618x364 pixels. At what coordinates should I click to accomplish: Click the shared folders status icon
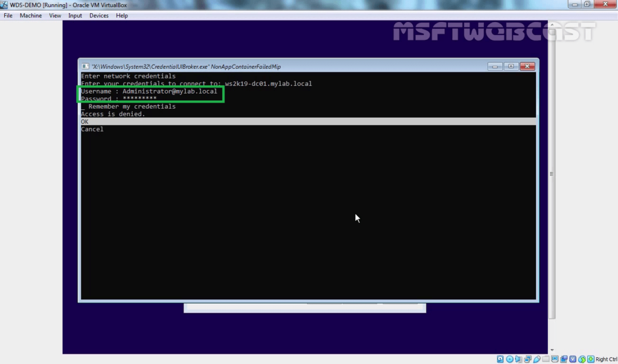point(546,359)
